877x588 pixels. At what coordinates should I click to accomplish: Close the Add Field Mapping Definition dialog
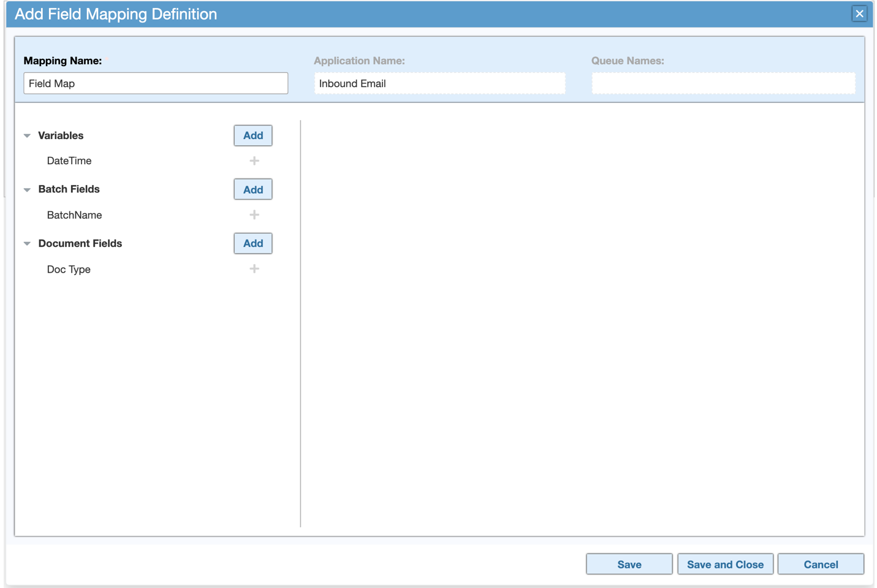pyautogui.click(x=859, y=13)
